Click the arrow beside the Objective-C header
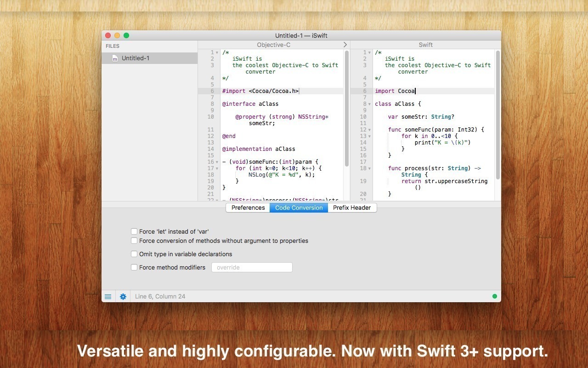This screenshot has height=368, width=588. pyautogui.click(x=345, y=45)
